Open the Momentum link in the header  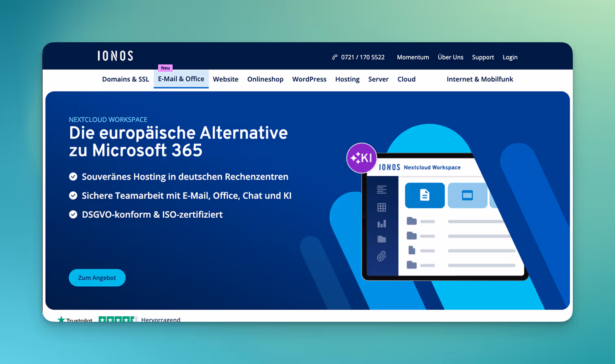pyautogui.click(x=413, y=57)
